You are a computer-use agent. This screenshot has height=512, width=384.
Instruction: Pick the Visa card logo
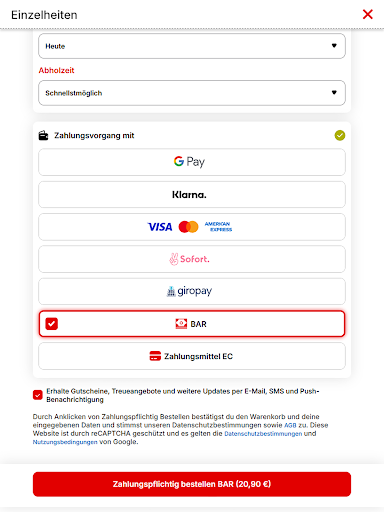[x=160, y=227]
